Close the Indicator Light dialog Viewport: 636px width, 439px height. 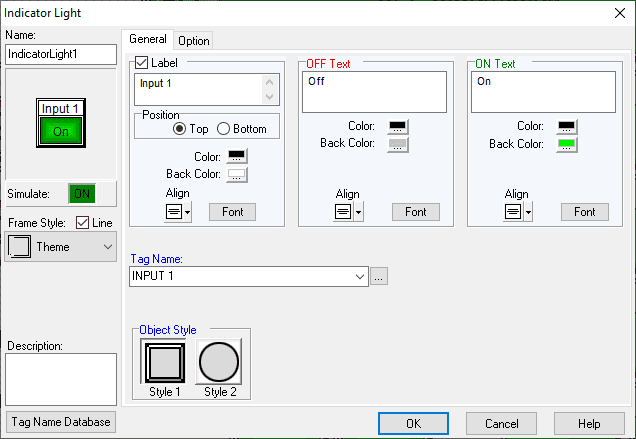tap(620, 13)
